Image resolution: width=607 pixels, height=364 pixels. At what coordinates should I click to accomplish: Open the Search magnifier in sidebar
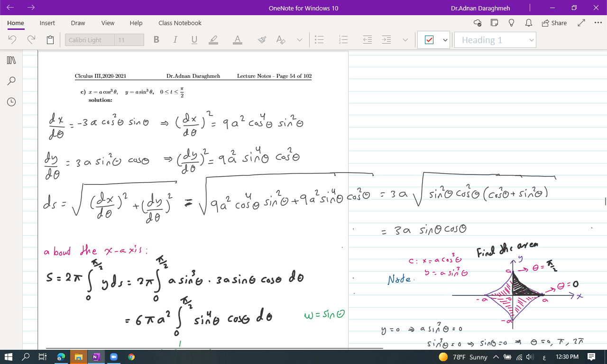(11, 81)
